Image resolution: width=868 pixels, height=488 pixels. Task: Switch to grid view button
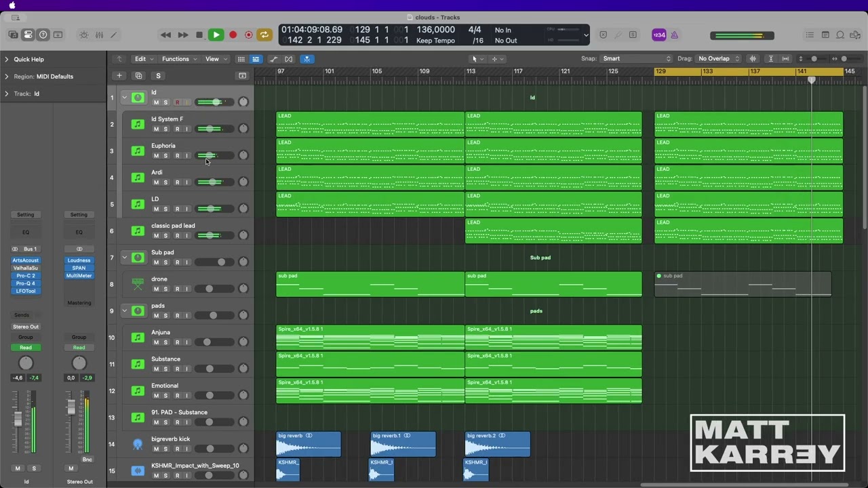click(241, 59)
